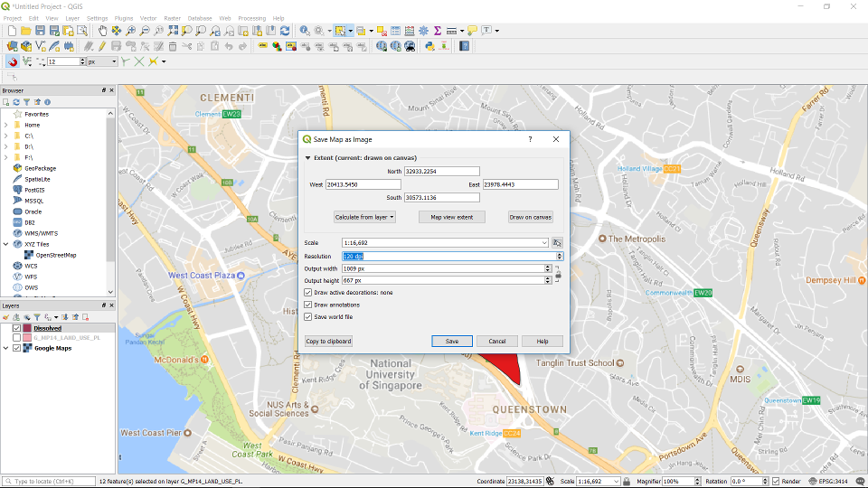Expand the Home folder in Browser
Viewport: 868px width, 488px height.
[x=6, y=125]
